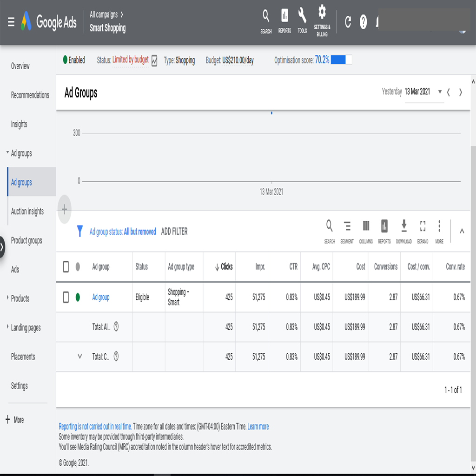Viewport: 476px width, 476px height.
Task: Show help for Total: C... row
Action: [x=116, y=357]
